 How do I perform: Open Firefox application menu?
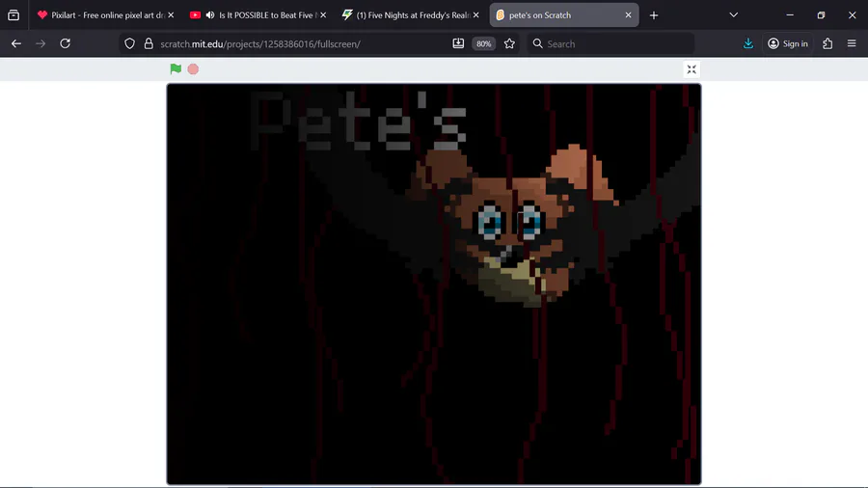coord(852,43)
